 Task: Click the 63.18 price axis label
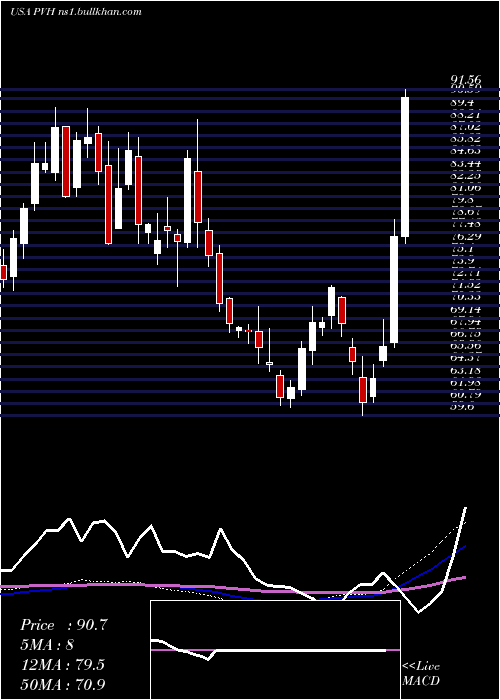(466, 370)
